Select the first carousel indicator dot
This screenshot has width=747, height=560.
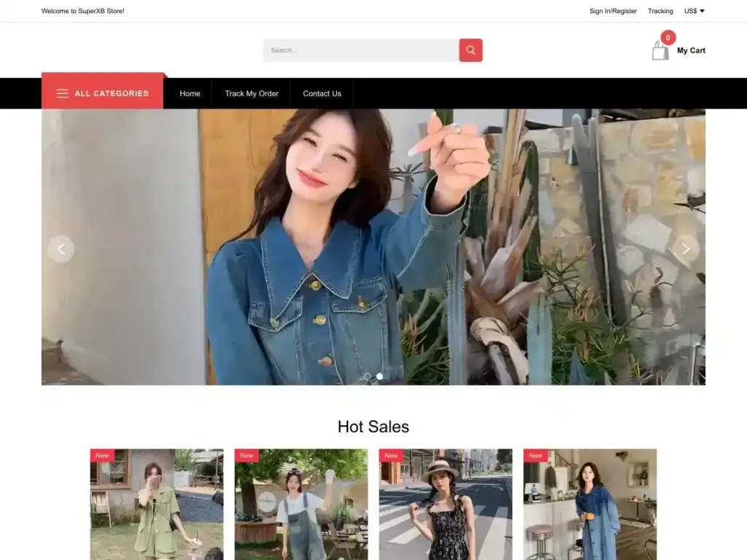pyautogui.click(x=367, y=376)
